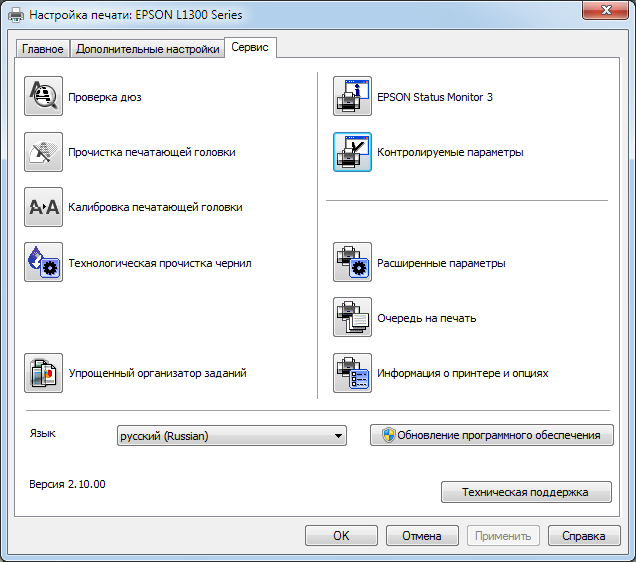Viewport: 636px width, 562px height.
Task: Launch power ink flushing (Технологическая прочистка чернил) icon
Action: (43, 262)
